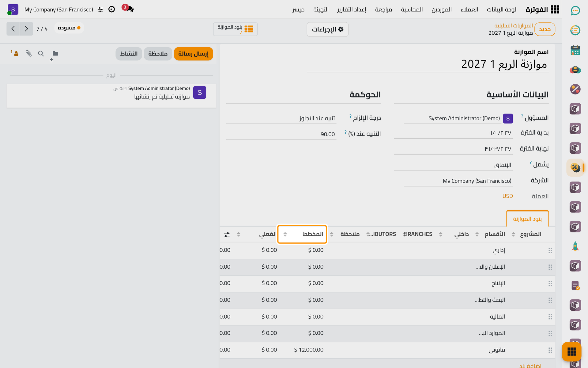Click the paperclip attachments icon
Image resolution: width=588 pixels, height=368 pixels.
coord(28,53)
